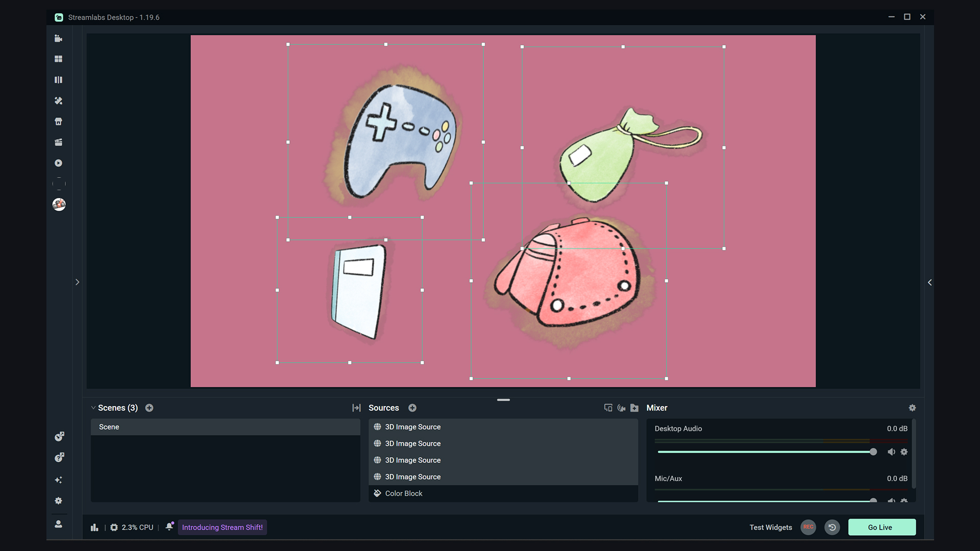
Task: Open the scene transitions icon
Action: click(x=356, y=408)
